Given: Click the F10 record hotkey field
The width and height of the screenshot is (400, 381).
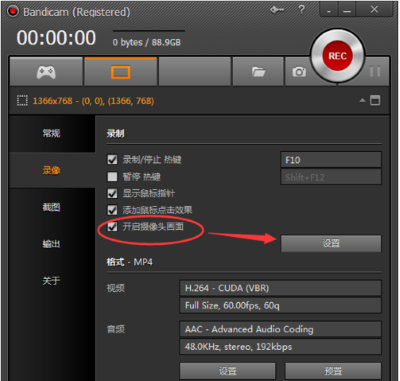Looking at the screenshot, I should pyautogui.click(x=331, y=160).
